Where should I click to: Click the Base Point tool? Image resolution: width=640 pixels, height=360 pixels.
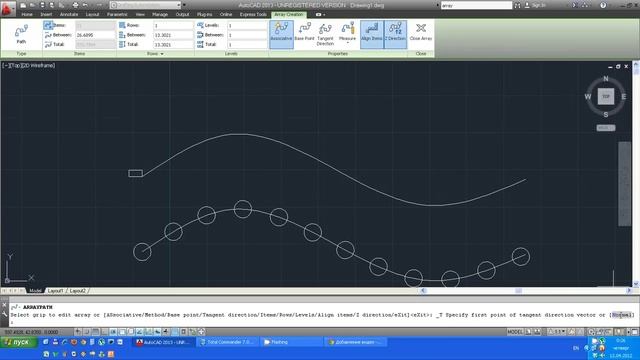tap(304, 32)
